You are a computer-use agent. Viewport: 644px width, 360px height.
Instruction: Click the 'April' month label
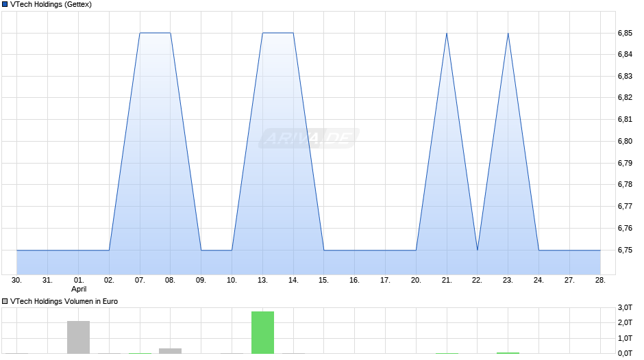[x=79, y=289]
